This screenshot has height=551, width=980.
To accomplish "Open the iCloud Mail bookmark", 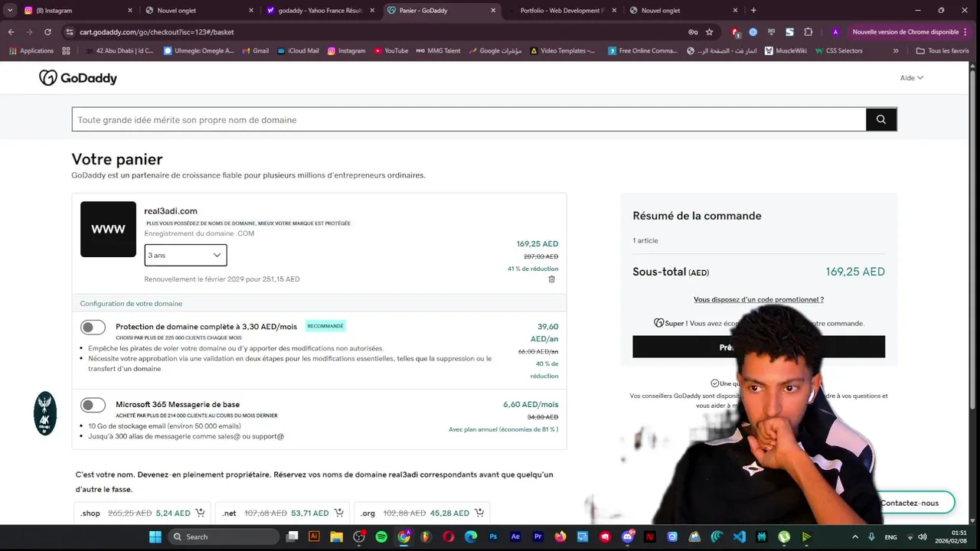I will 298,51.
